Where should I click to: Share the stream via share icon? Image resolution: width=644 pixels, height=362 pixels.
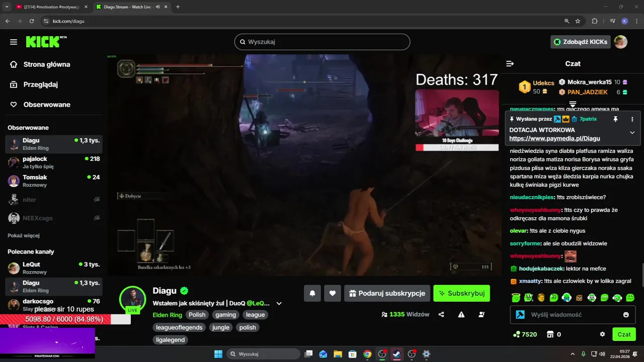click(441, 314)
